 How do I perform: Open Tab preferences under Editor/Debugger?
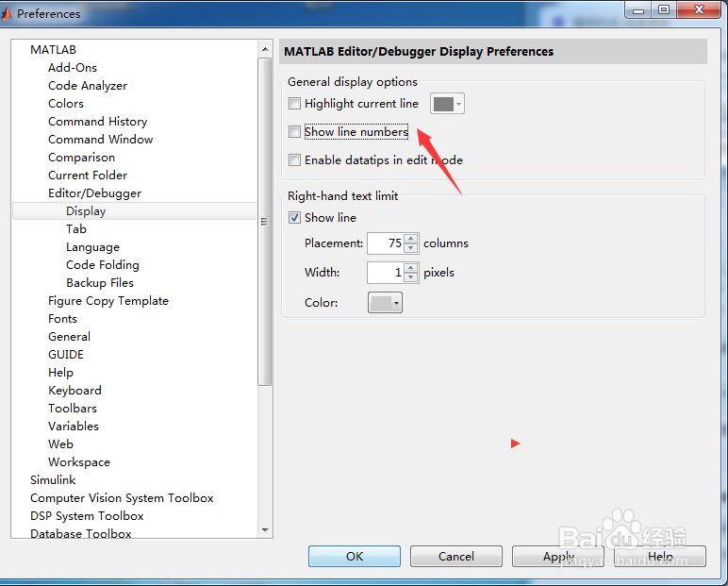point(76,229)
